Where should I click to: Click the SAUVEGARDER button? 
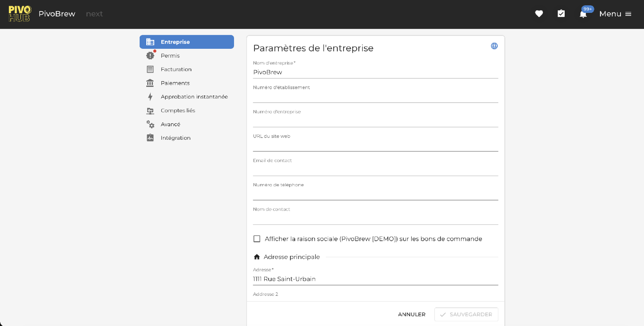click(466, 314)
